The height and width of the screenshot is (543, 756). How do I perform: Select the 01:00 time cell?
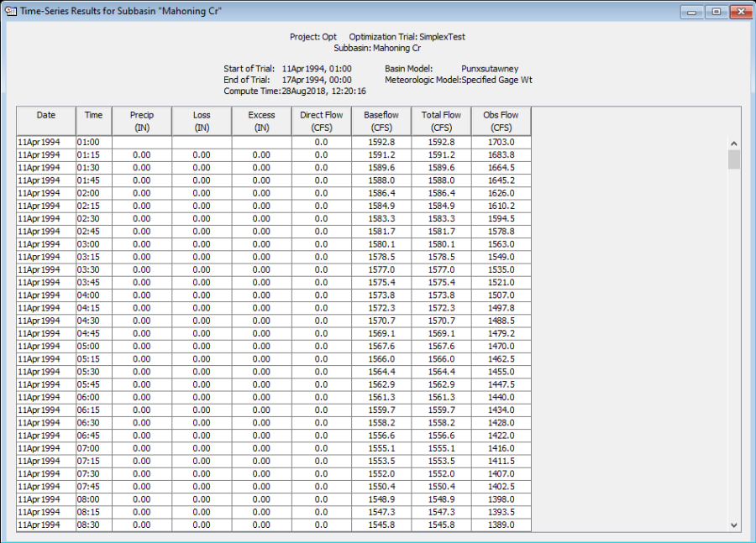coord(94,143)
